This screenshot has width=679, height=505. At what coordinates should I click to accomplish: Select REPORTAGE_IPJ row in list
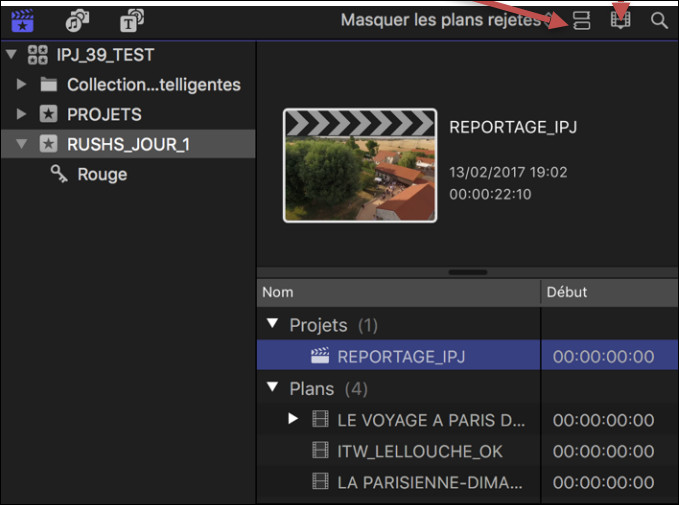coord(467,356)
